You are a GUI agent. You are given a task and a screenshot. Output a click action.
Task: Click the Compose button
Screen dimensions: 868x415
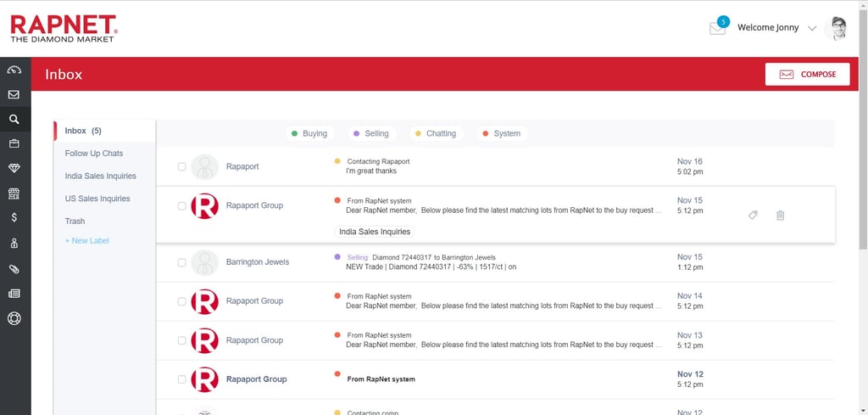click(x=807, y=74)
